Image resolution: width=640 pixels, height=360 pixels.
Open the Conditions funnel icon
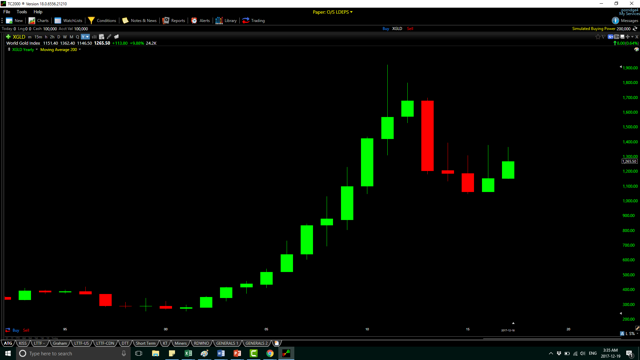91,20
